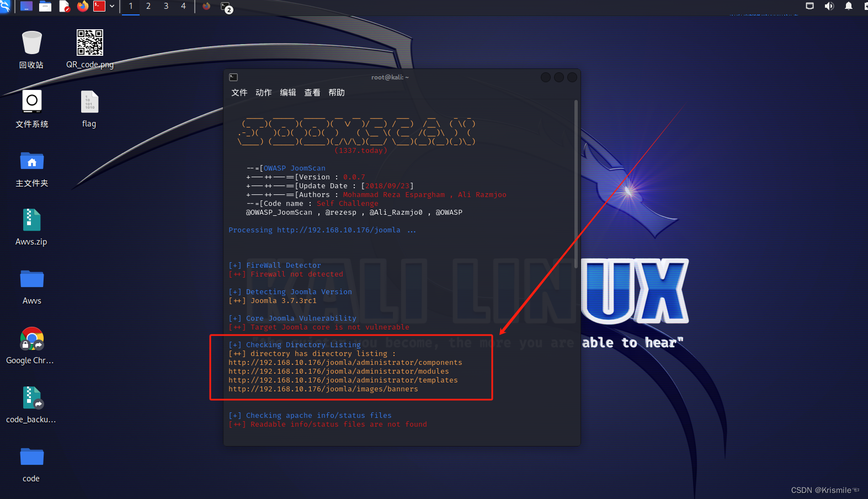Image resolution: width=868 pixels, height=499 pixels.
Task: Open the 查看 menu in terminal
Action: tap(312, 93)
